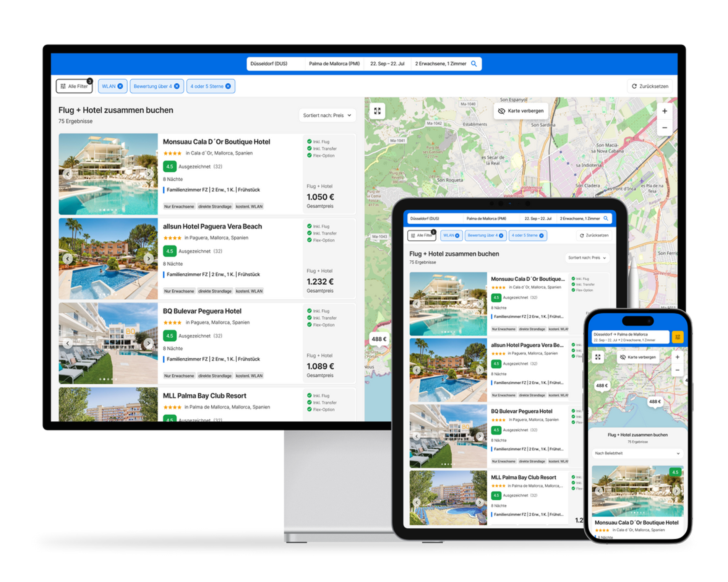Viewport: 728px width, 582px height.
Task: Show next photo of allsun Hotel on tablet
Action: pyautogui.click(x=480, y=370)
